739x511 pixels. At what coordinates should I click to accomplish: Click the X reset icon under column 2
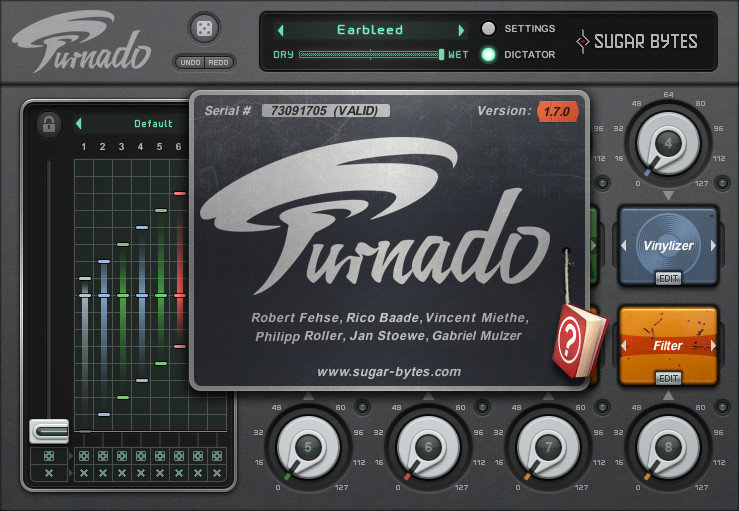pos(103,473)
